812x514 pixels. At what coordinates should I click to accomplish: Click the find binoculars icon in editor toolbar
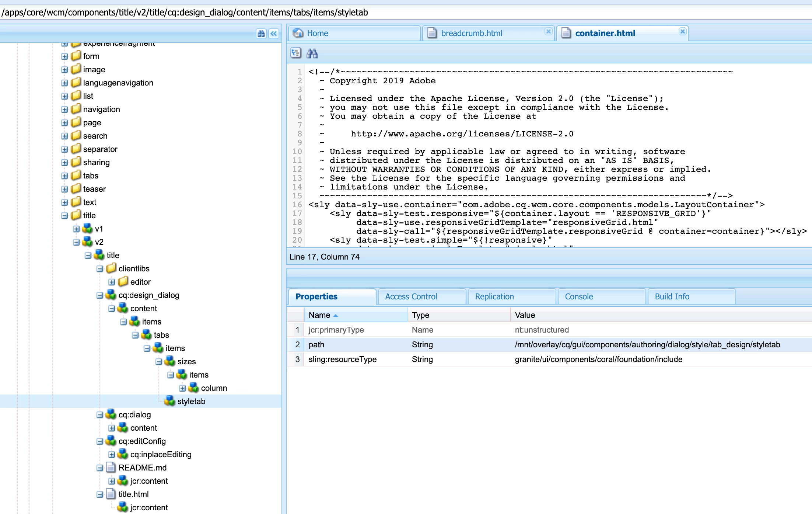pos(312,53)
